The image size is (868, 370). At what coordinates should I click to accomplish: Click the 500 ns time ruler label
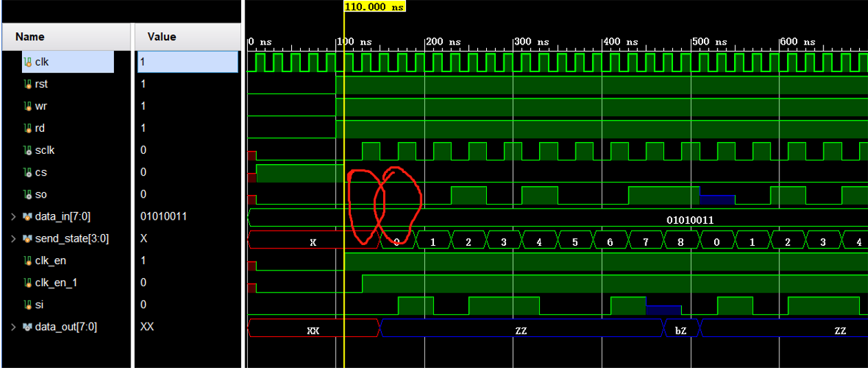tap(709, 42)
